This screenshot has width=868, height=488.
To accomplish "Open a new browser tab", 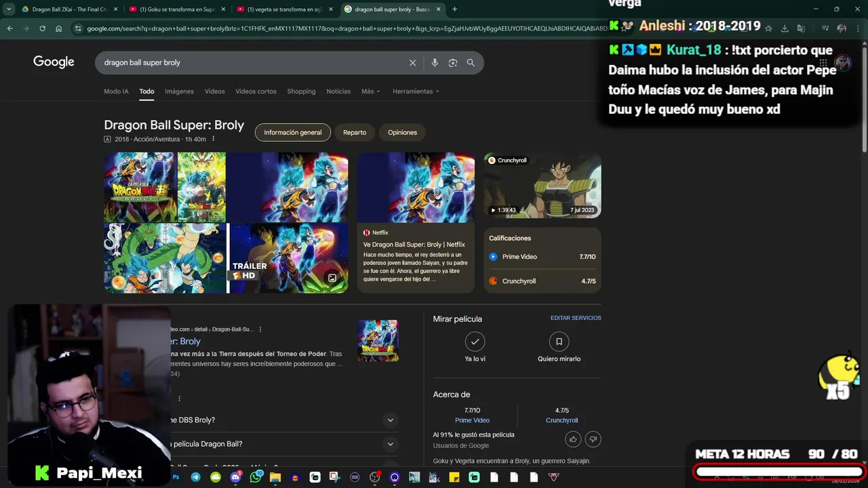I will (x=454, y=9).
